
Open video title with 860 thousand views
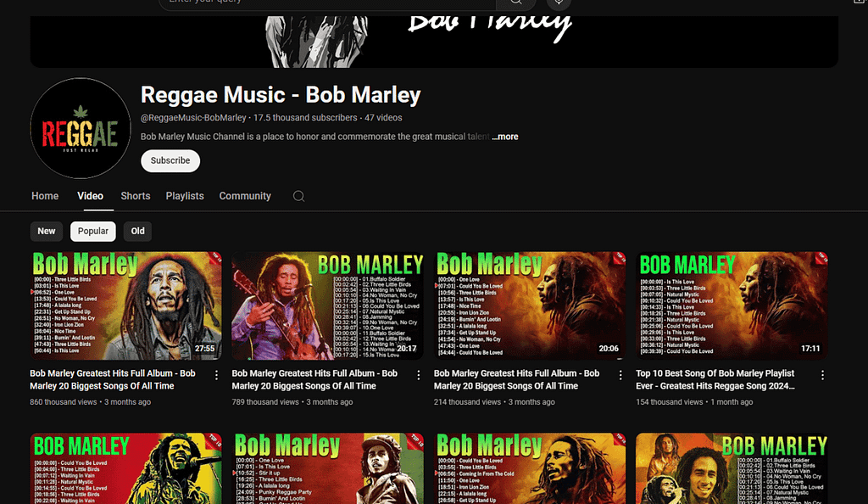[113, 380]
